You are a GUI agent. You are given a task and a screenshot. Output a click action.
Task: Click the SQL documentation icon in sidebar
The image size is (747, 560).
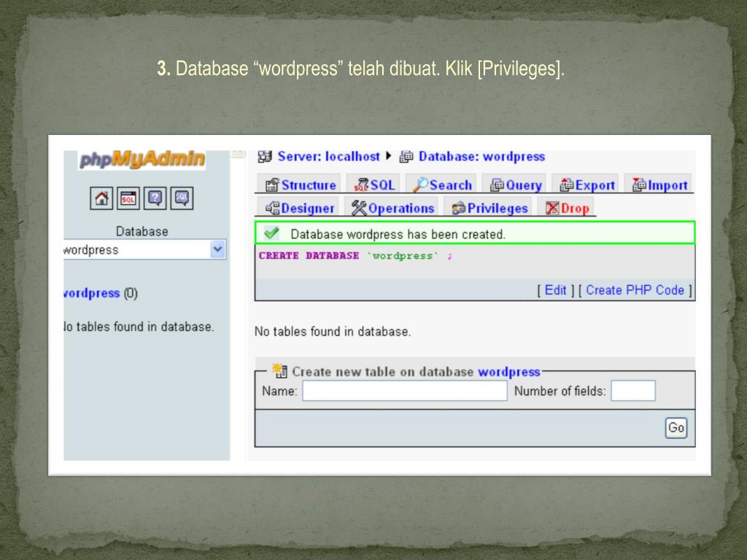(182, 198)
